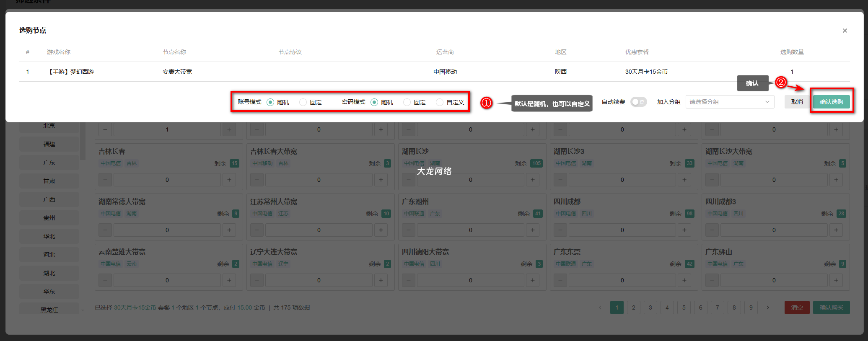The width and height of the screenshot is (868, 341).
Task: Choose 自定义 for 密码模式
Action: (x=440, y=102)
